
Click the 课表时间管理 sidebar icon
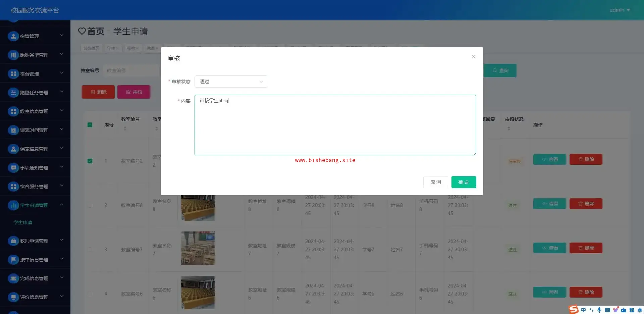(x=13, y=130)
